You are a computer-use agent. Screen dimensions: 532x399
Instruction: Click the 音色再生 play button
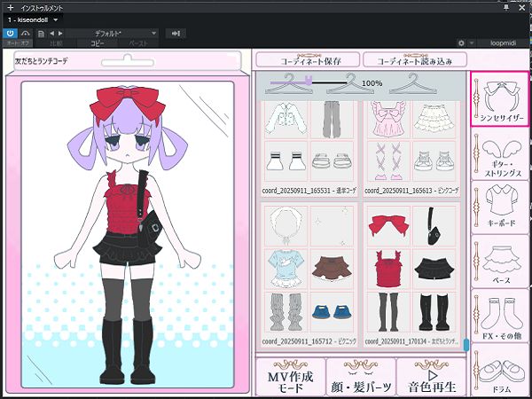click(x=432, y=378)
